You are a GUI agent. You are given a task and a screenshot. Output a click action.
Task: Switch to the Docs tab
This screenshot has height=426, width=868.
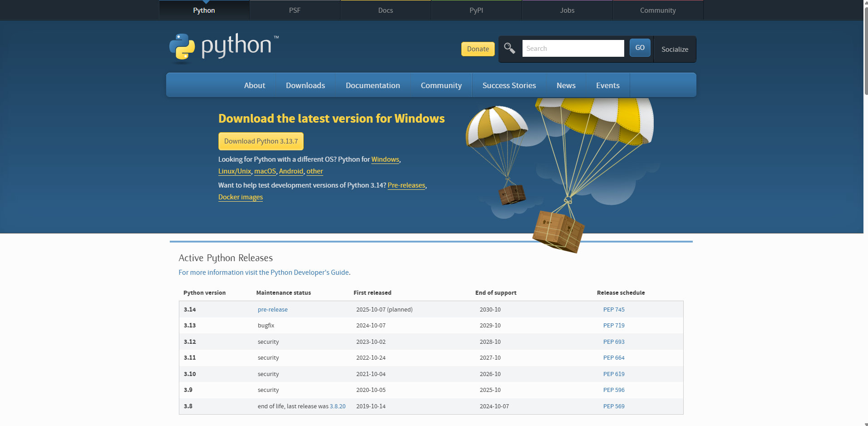click(x=385, y=10)
